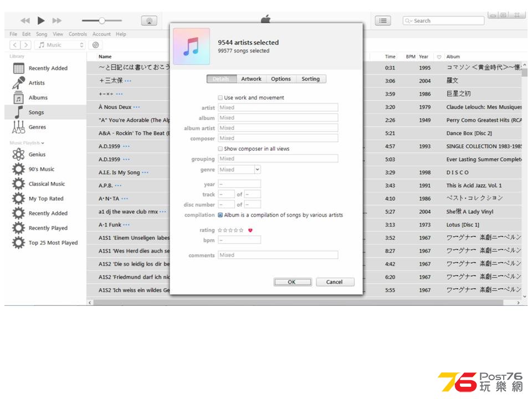Open the Account menu
Image resolution: width=532 pixels, height=399 pixels.
101,34
